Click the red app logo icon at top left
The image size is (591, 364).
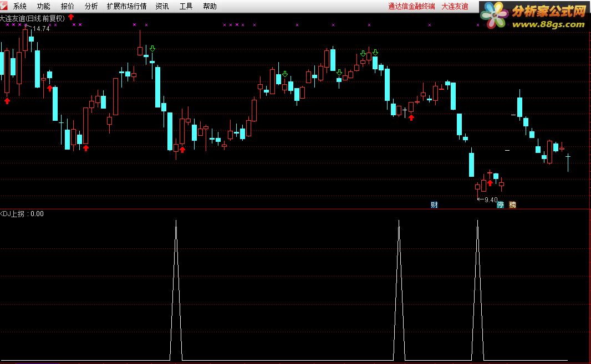3,6
